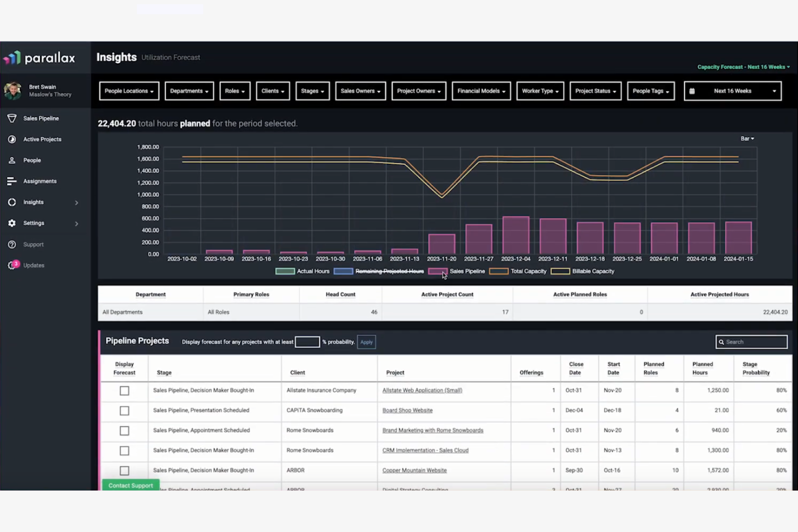Viewport: 798px width, 532px height.
Task: Open the People Tags filter dropdown
Action: tap(651, 91)
